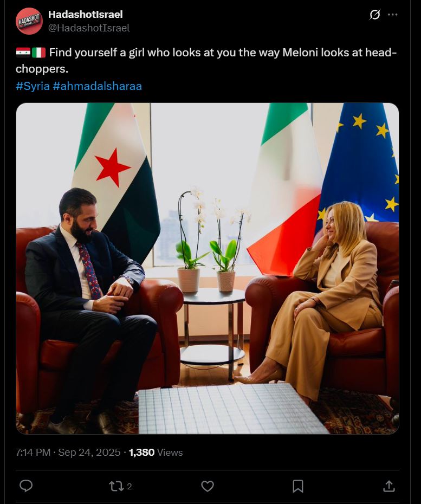Share the post via upload icon
Viewport: 421px width, 504px height.
[389, 486]
